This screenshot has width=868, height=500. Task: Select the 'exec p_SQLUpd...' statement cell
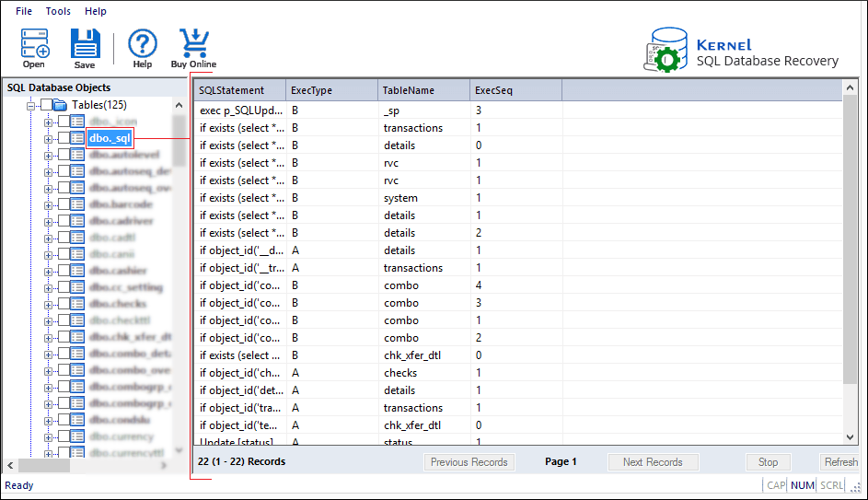pyautogui.click(x=241, y=110)
